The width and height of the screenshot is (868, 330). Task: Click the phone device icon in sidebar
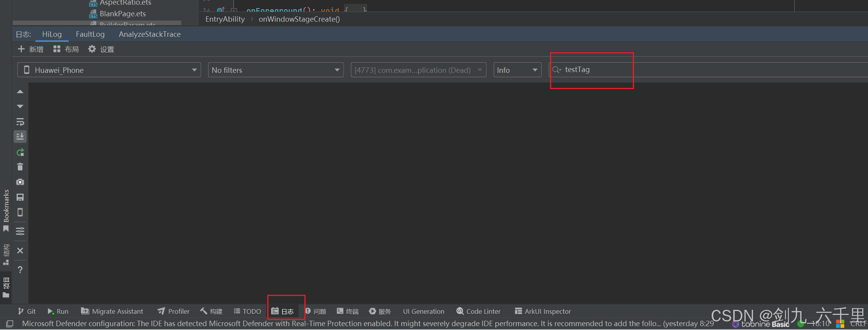20,212
